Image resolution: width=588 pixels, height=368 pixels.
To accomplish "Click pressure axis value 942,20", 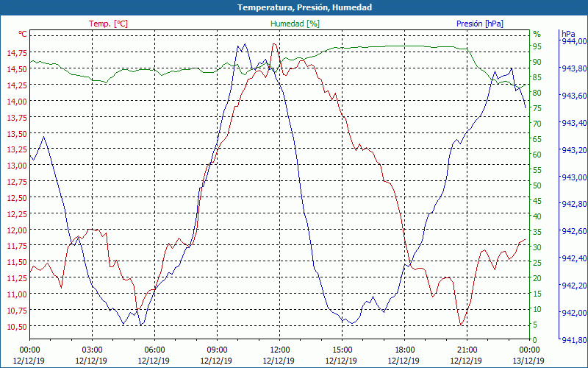I will pos(574,286).
